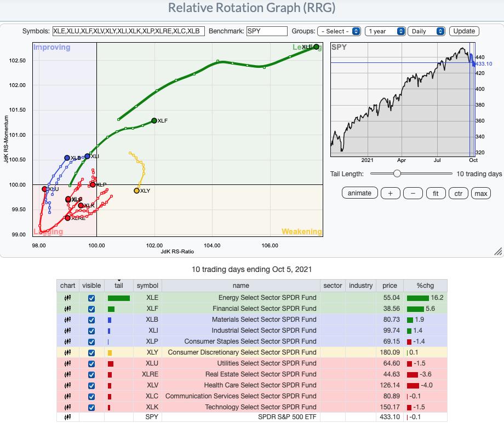Sort table by price column

(390, 286)
